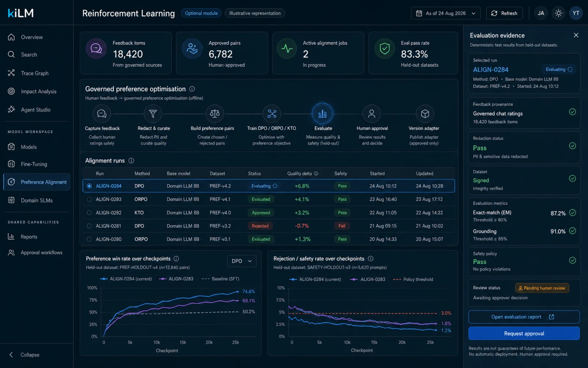Viewport: 588px width, 368px height.
Task: Click the Pending human review badge
Action: [542, 288]
